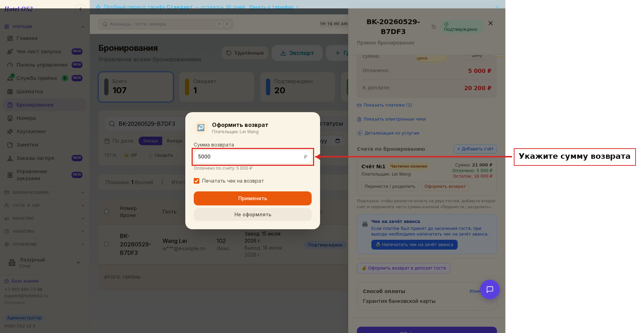The image size is (644, 333).
Task: Toggle the VIP tag filter
Action: [x=131, y=155]
